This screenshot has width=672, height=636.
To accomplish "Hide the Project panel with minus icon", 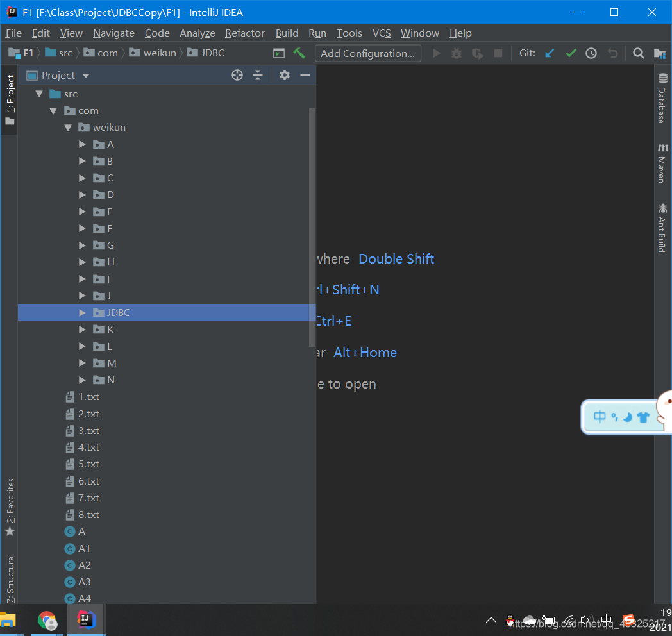I will (305, 76).
